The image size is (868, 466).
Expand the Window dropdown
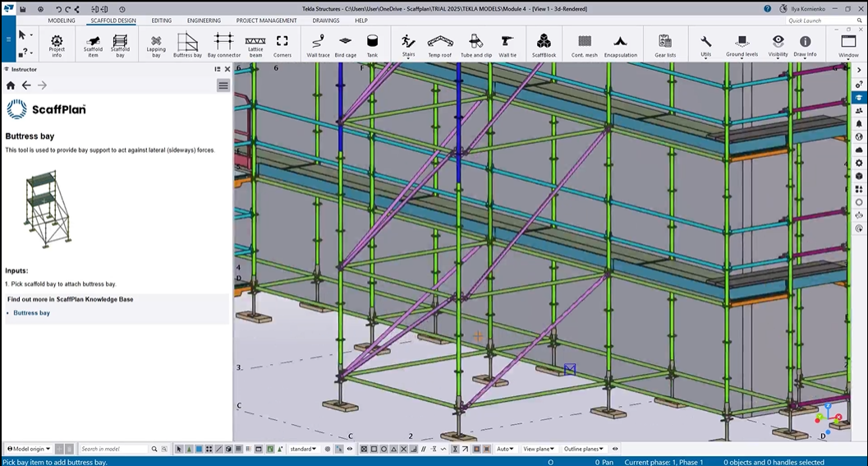pyautogui.click(x=848, y=58)
